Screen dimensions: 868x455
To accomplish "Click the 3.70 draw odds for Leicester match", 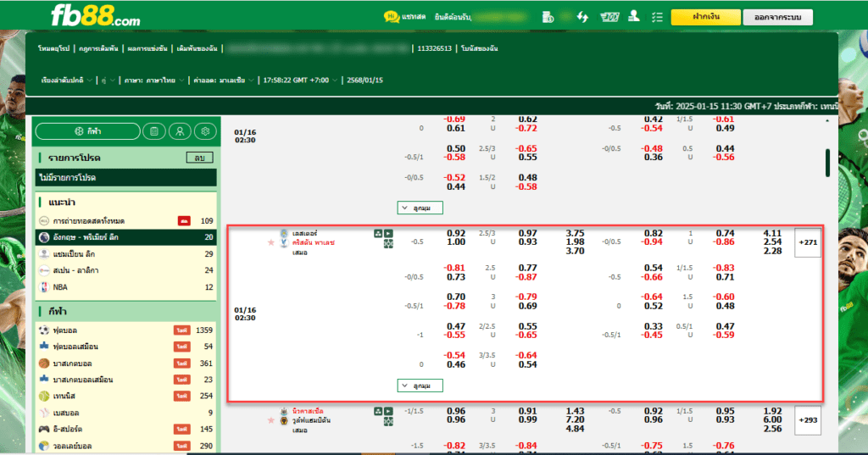I will click(576, 251).
